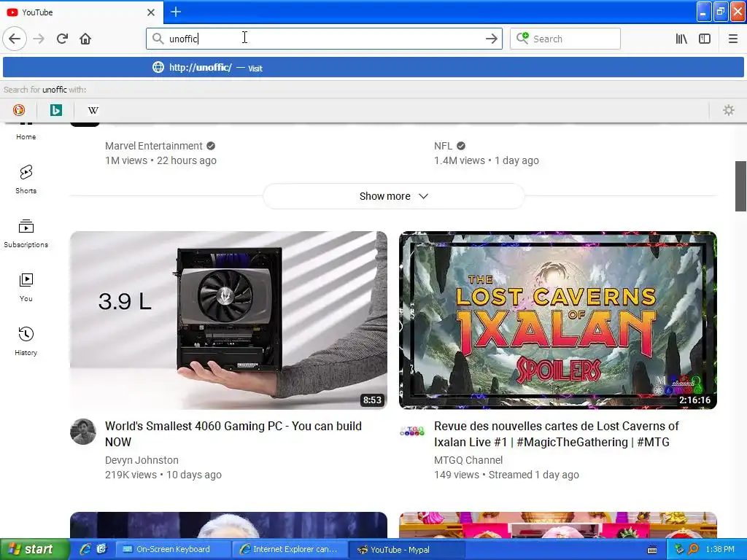
Task: Play Lost Caverns of Ixalan thumbnail
Action: click(558, 320)
